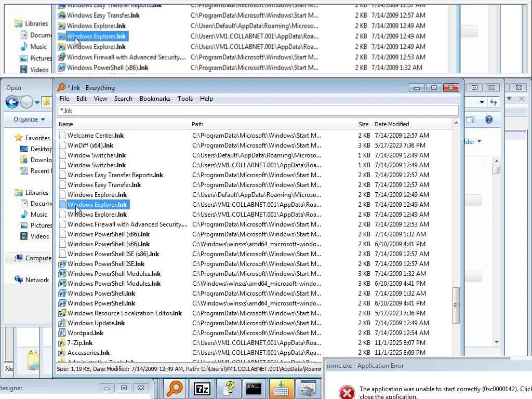
Task: Select Music in the Open dialog sidebar
Action: 34,215
